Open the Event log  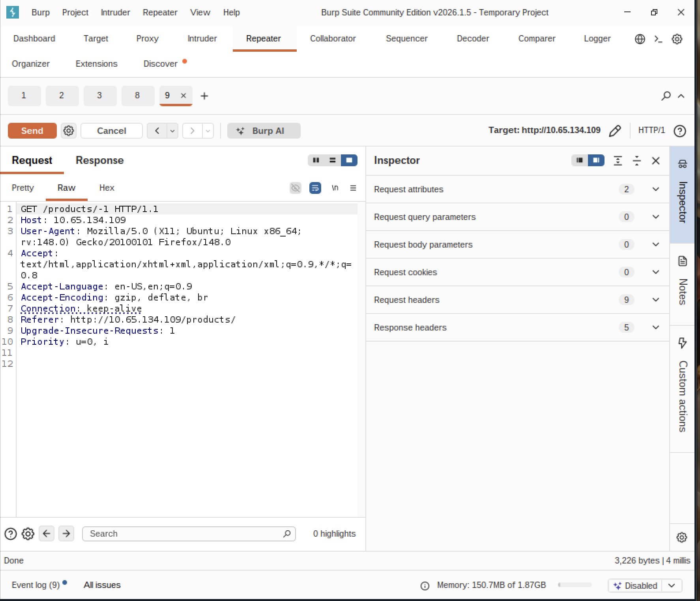click(36, 585)
